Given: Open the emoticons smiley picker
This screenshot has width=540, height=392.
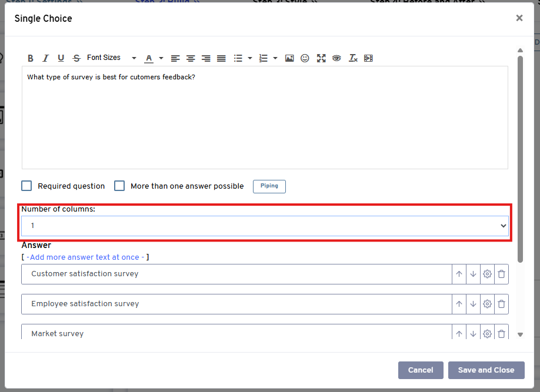Looking at the screenshot, I should click(x=305, y=58).
